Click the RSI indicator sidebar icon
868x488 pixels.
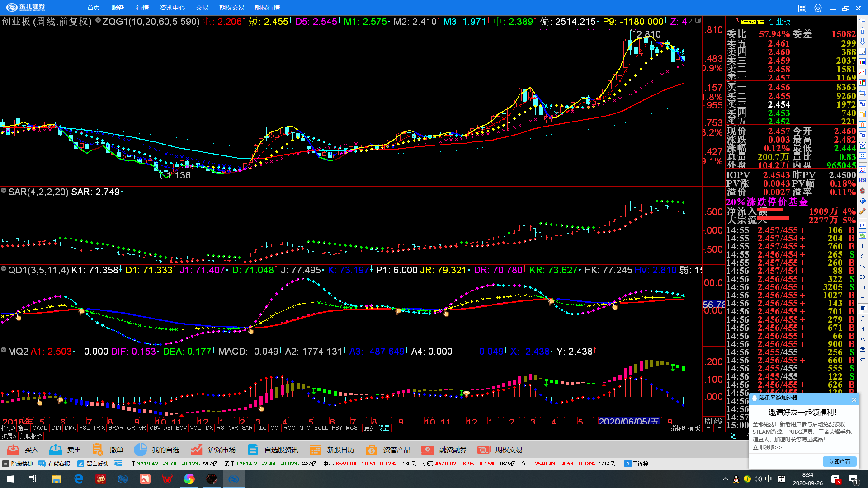tap(863, 180)
